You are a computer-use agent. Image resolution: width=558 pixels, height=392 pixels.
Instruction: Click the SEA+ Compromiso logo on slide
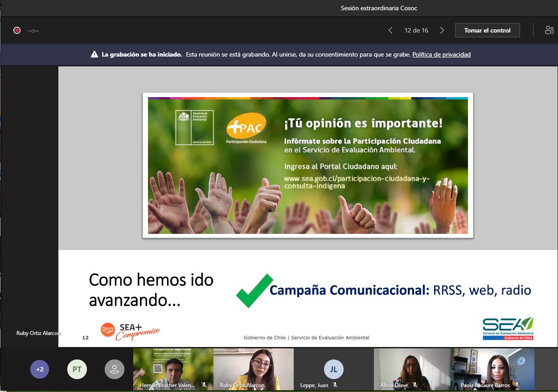[x=130, y=331]
